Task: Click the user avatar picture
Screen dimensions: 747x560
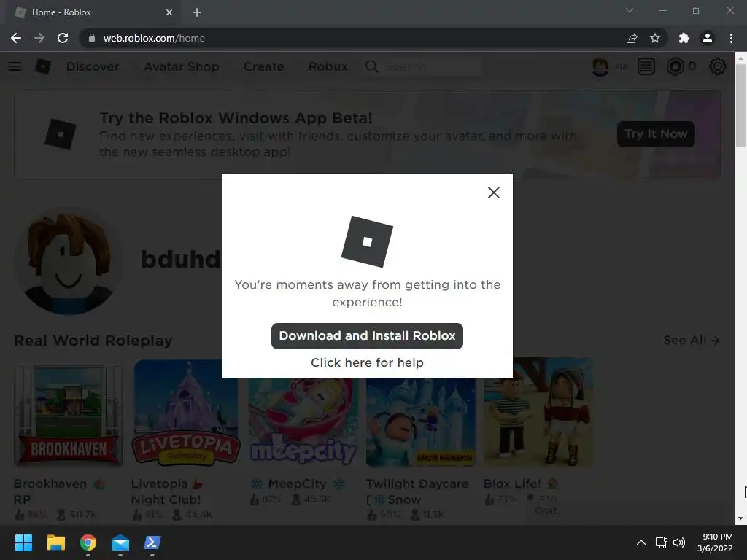Action: [69, 260]
